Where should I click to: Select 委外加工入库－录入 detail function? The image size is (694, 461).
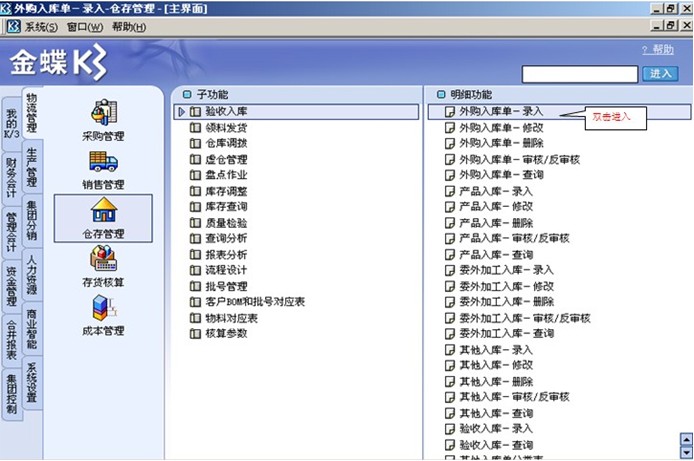tap(506, 270)
